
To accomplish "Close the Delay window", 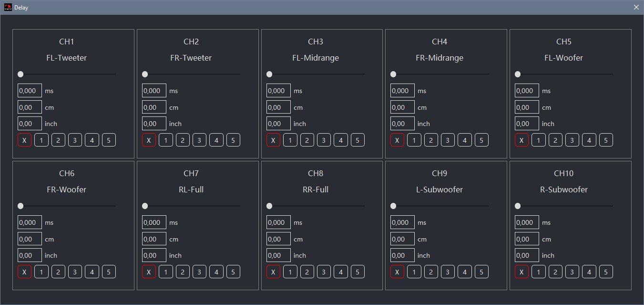I will point(636,7).
